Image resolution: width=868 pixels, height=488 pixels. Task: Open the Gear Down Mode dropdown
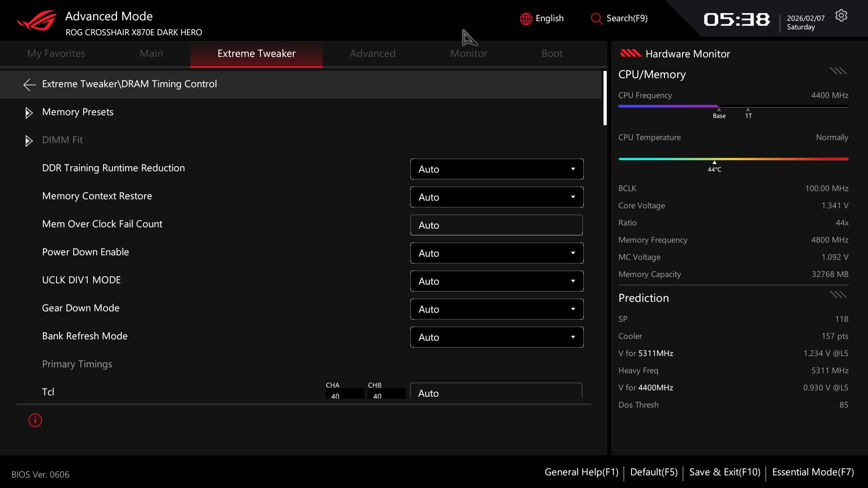496,309
